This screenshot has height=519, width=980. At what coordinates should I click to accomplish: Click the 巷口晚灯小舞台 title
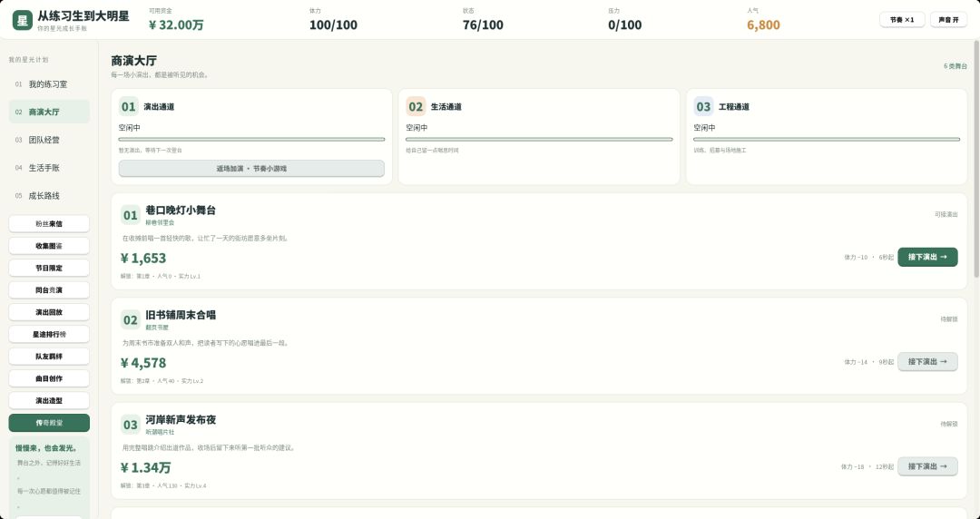pos(181,211)
